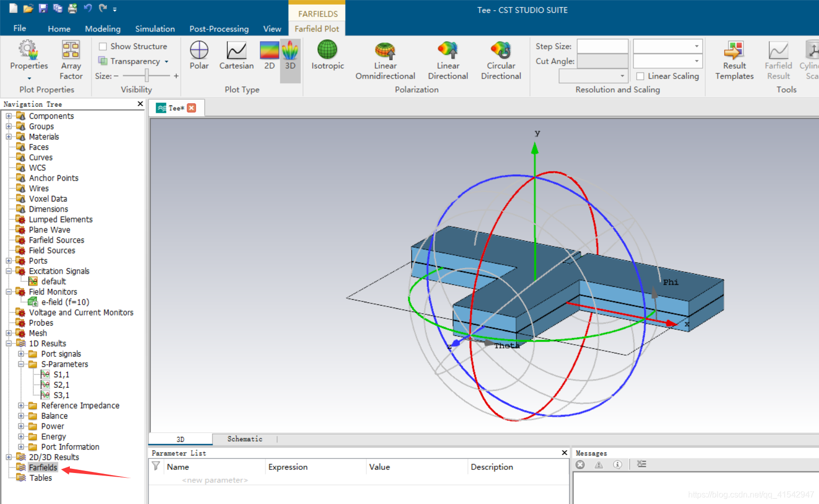Screen dimensions: 819x504
Task: Click the open folder icon in quick access toolbar
Action: pyautogui.click(x=28, y=8)
